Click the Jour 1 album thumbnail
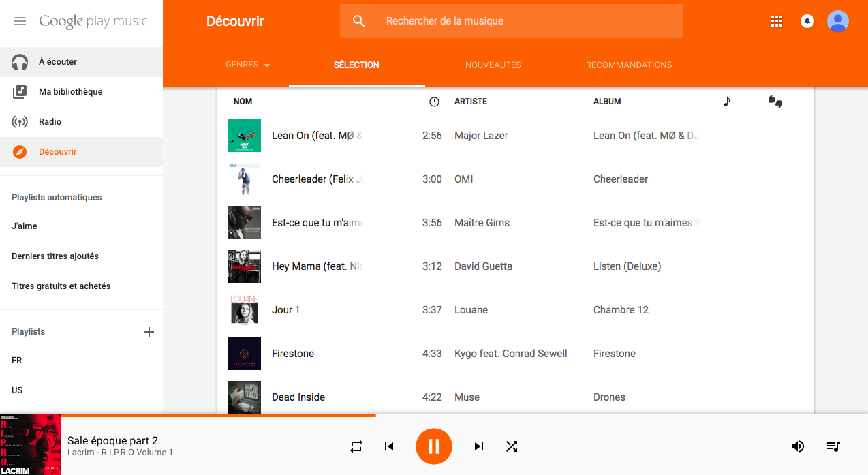This screenshot has height=475, width=868. 245,310
